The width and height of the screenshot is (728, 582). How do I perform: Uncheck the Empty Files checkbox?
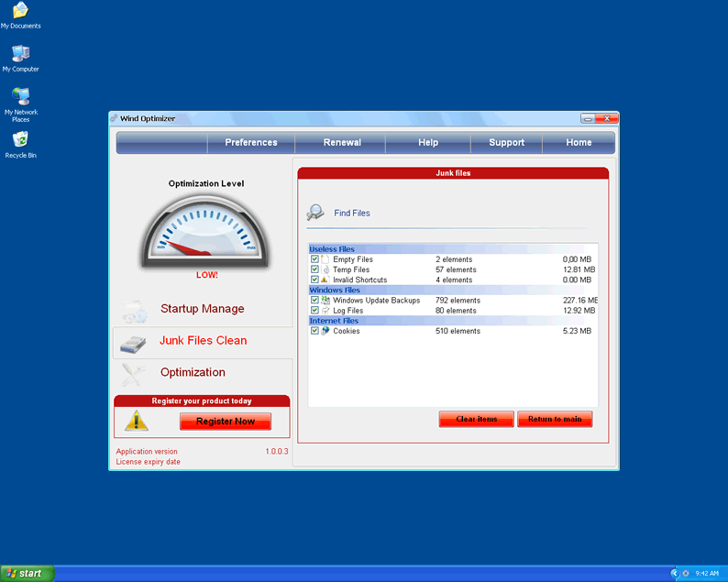[314, 259]
